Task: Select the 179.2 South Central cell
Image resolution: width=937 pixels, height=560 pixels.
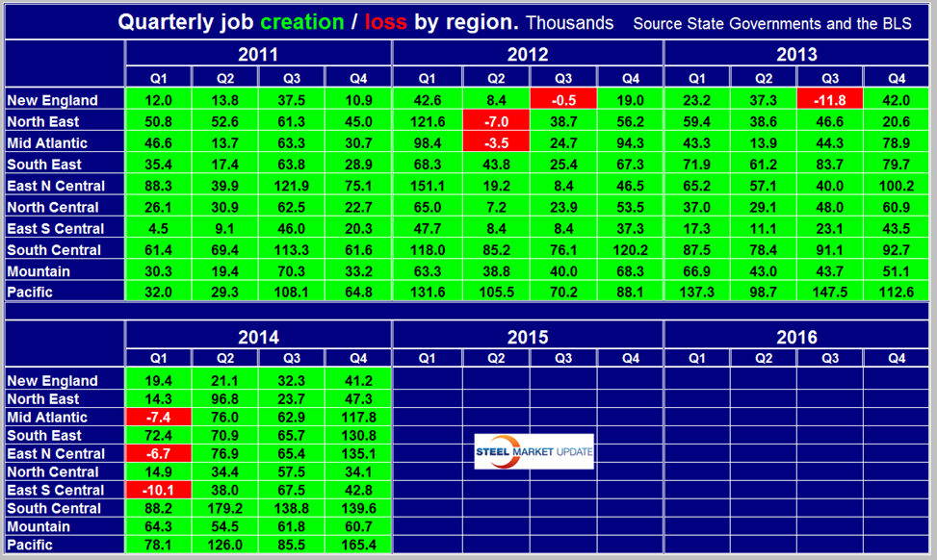Action: [224, 508]
